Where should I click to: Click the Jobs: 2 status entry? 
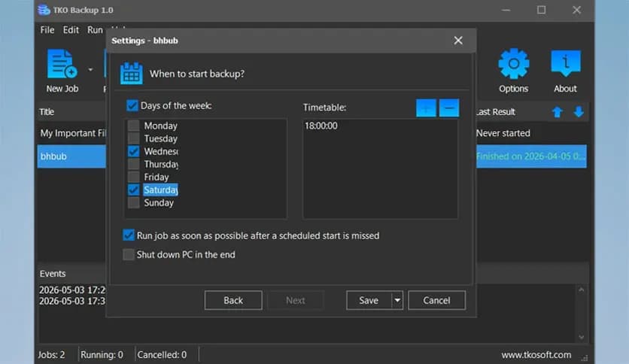point(51,355)
